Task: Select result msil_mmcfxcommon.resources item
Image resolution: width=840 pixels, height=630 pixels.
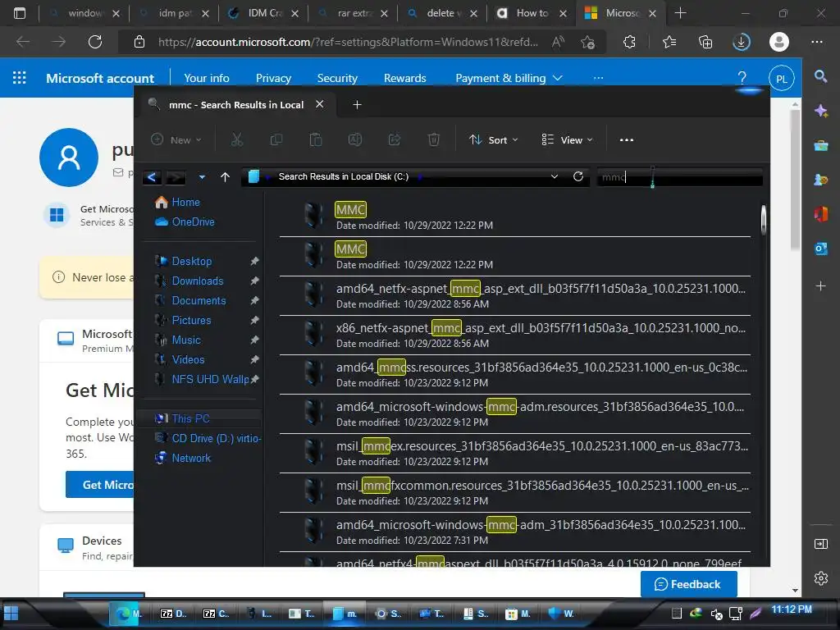Action: [515, 492]
